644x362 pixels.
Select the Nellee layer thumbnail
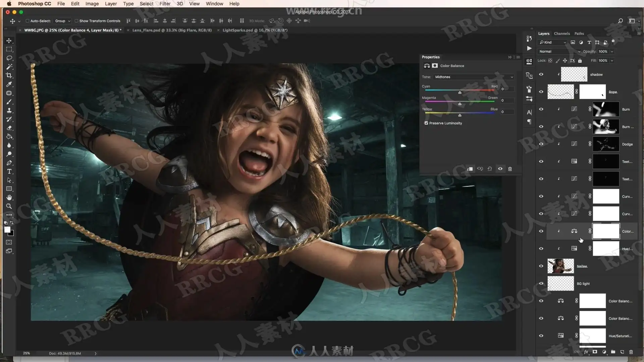coord(560,266)
